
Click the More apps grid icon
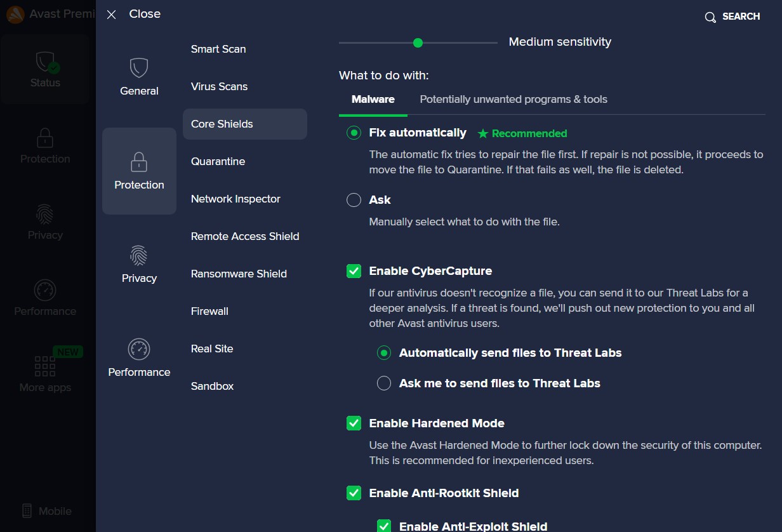(45, 366)
